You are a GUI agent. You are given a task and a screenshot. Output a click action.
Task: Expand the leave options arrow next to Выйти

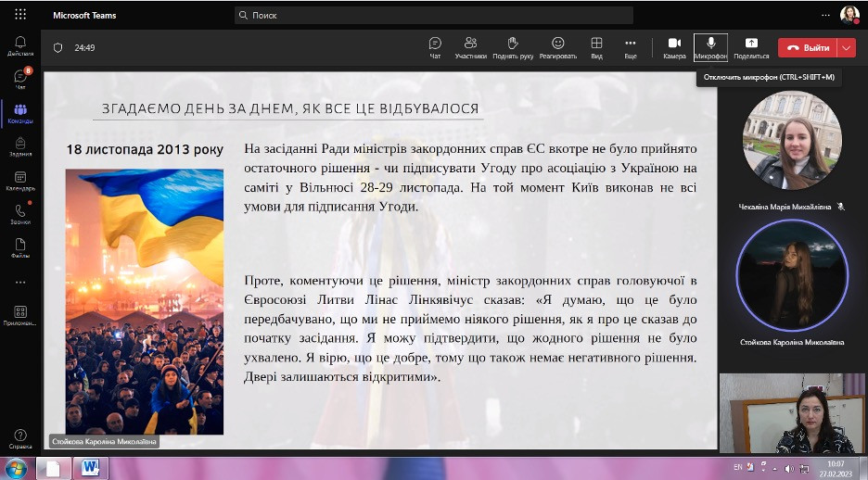pos(847,47)
